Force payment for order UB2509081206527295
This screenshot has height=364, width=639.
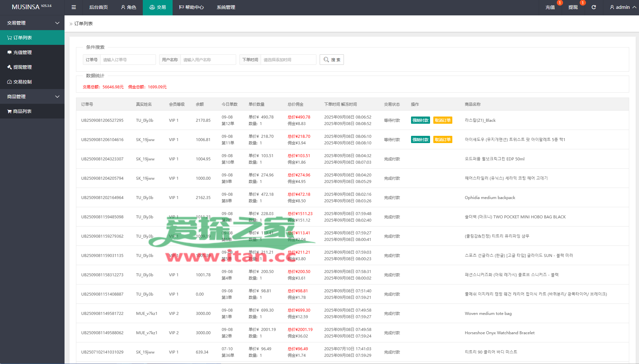coord(420,120)
